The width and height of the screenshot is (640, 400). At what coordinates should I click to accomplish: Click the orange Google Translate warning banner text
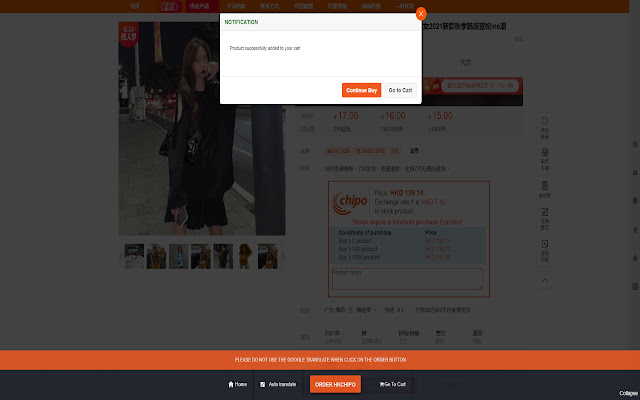[x=320, y=360]
